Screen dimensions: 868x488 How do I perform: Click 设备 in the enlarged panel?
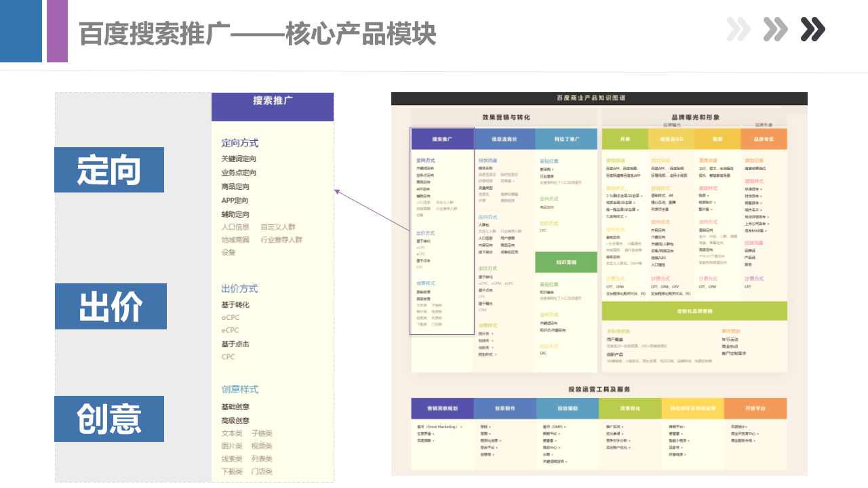coord(229,253)
